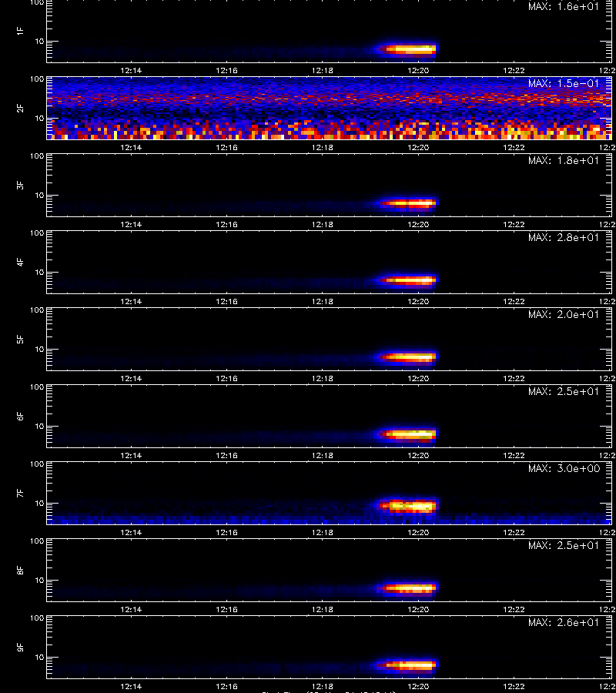Click the '10' y-axis label of the 2F panel
This screenshot has height=693, width=616.
pyautogui.click(x=39, y=118)
